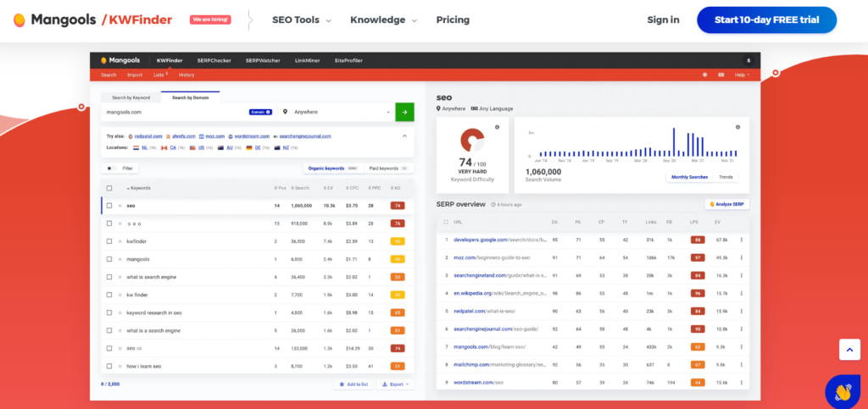Screen dimensions: 868x409
Task: Click the green search arrow button
Action: click(404, 112)
